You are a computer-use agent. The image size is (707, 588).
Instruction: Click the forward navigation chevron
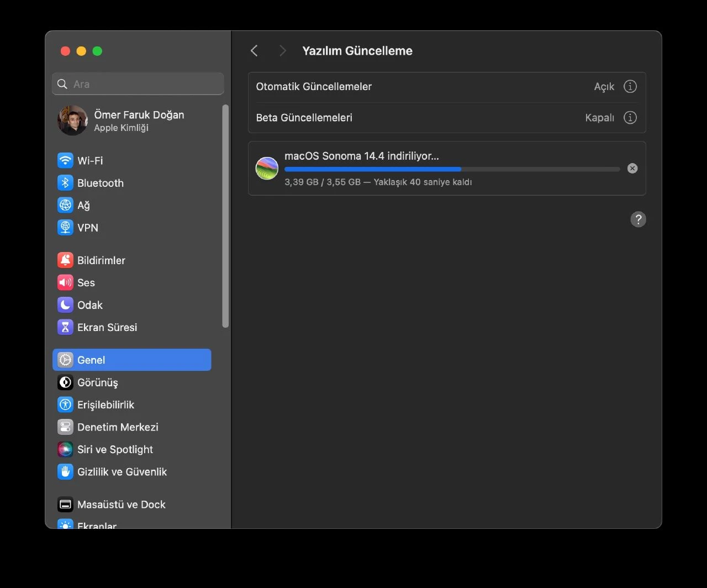(x=282, y=50)
